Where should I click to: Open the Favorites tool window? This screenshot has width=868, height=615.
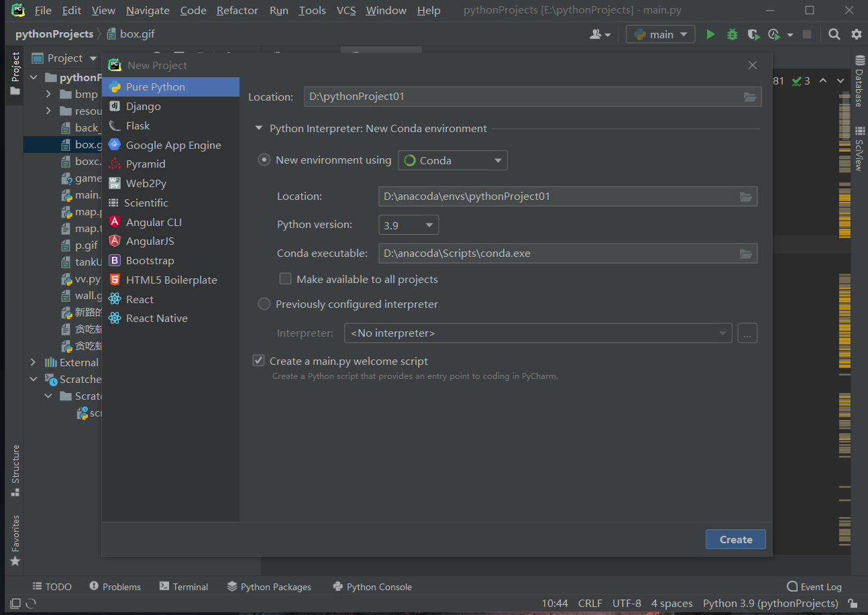(x=15, y=541)
